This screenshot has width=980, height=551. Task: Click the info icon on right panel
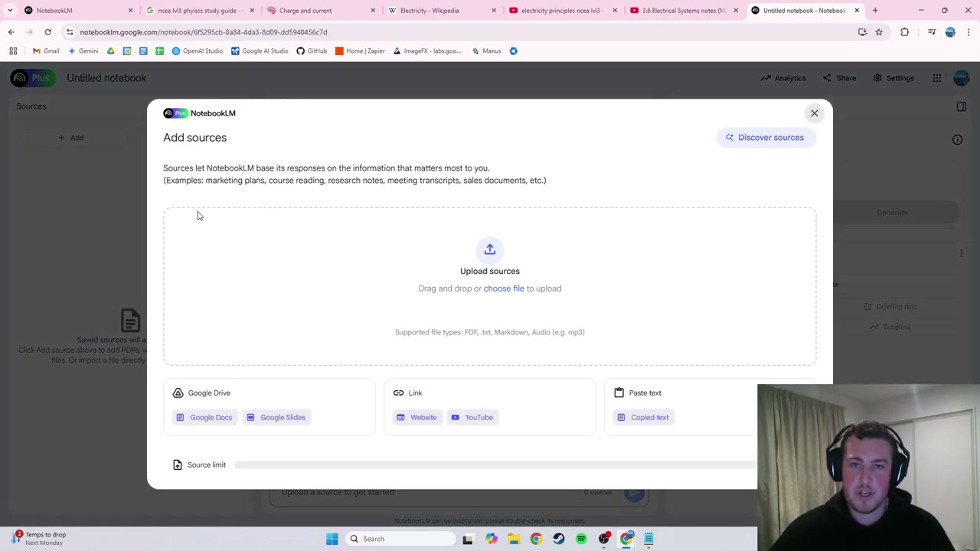pyautogui.click(x=957, y=140)
